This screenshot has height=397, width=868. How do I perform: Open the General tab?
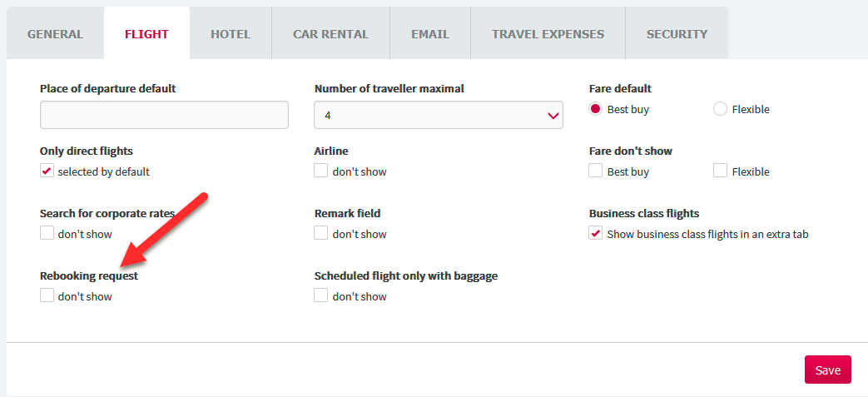[x=56, y=34]
